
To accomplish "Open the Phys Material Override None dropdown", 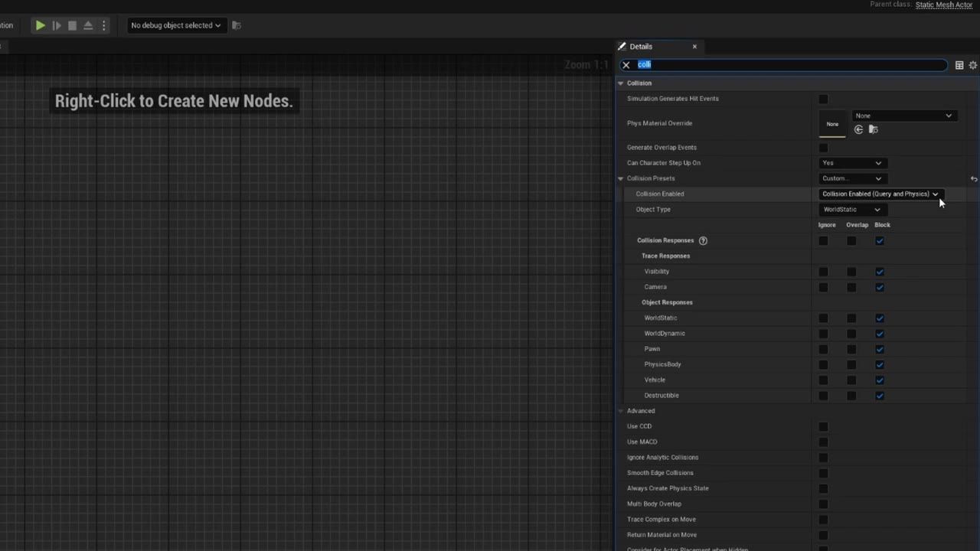I will tap(903, 116).
